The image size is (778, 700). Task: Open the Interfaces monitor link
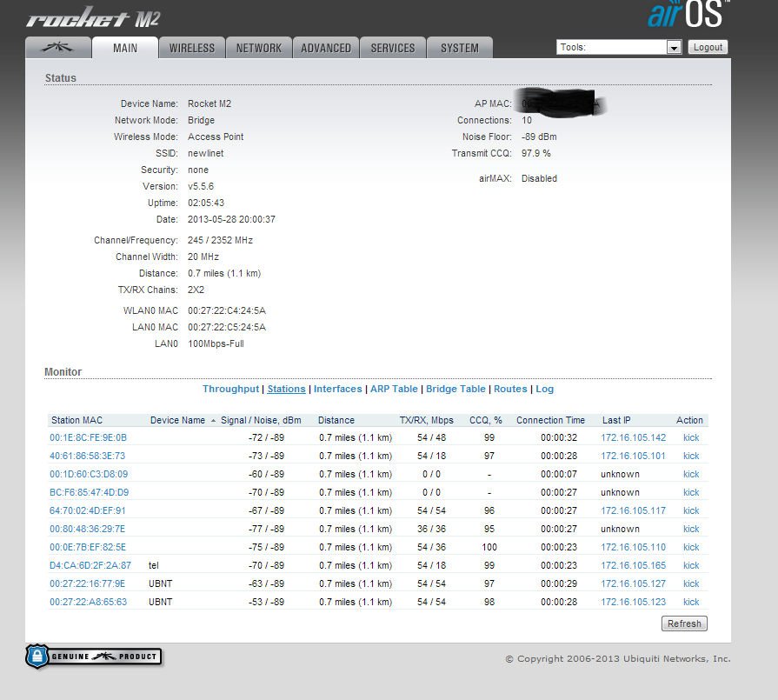click(338, 389)
